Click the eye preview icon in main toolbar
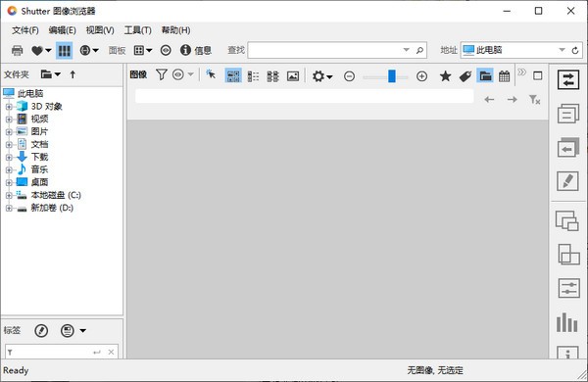The width and height of the screenshot is (588, 382). click(x=166, y=50)
